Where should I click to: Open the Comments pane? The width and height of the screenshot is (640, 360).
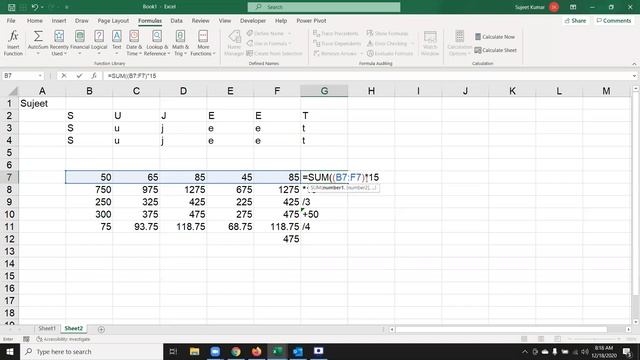613,20
